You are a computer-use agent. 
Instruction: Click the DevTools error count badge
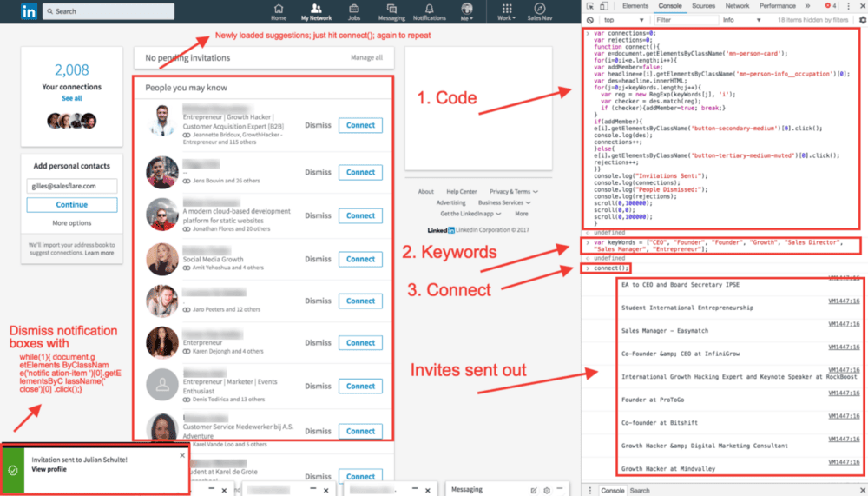click(831, 6)
